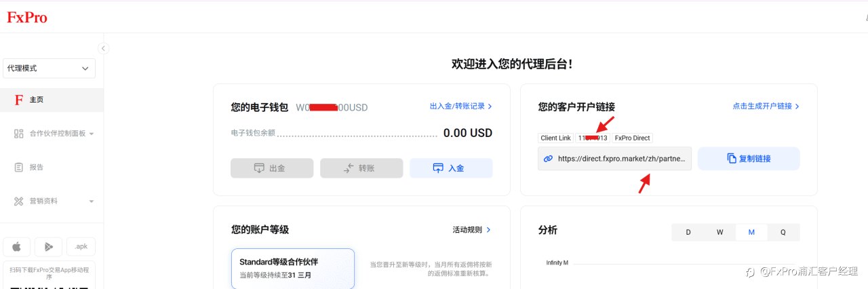The image size is (868, 289).
Task: Click the partner dashboard grid icon
Action: [19, 134]
